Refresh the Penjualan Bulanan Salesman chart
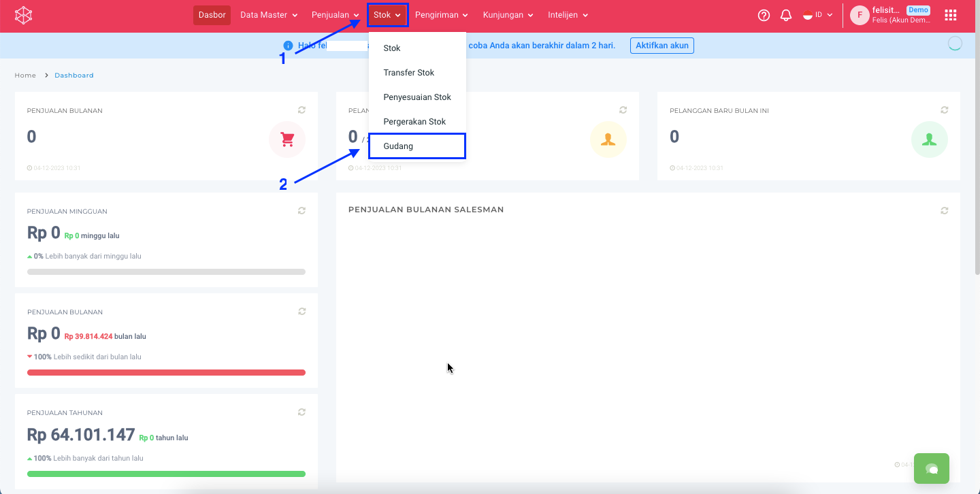 [x=944, y=211]
